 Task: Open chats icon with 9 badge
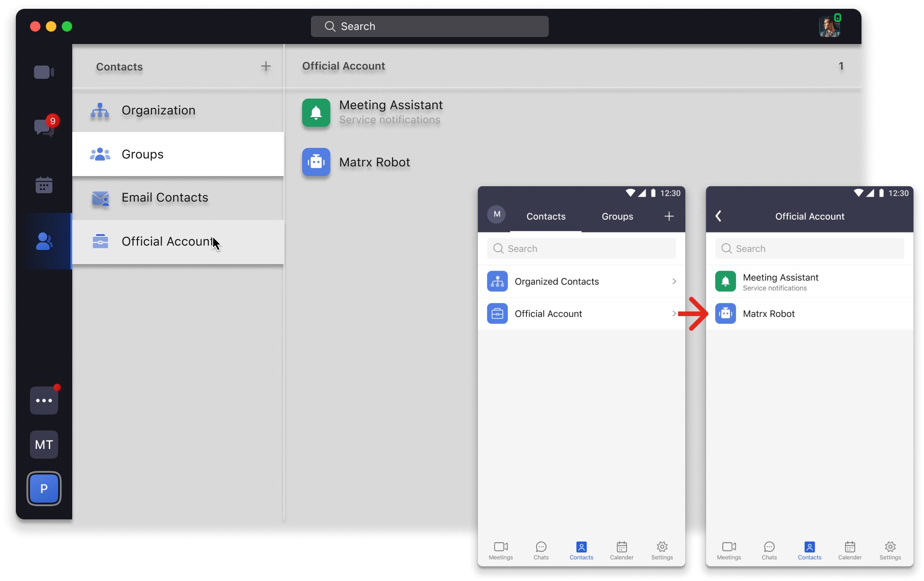click(x=44, y=127)
